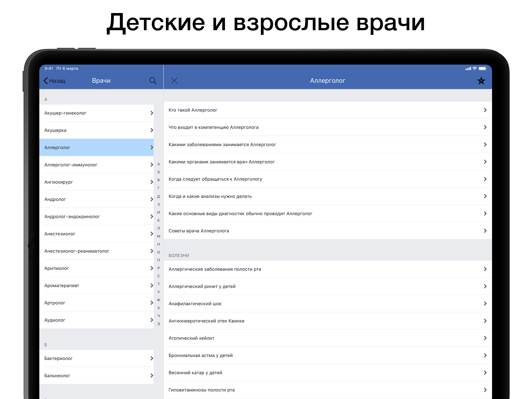Screen dimensions: 532x399
Task: Select the highlighted Аллерголог row
Action: (96, 147)
